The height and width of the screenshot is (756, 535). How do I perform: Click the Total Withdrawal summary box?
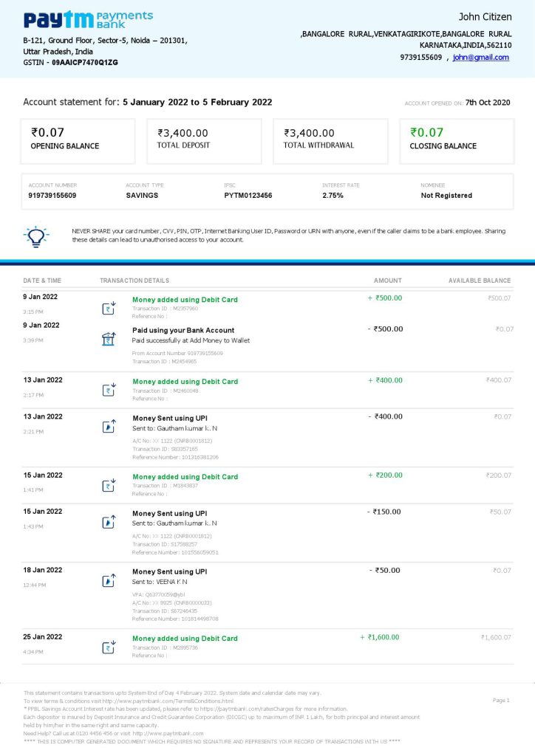click(330, 140)
